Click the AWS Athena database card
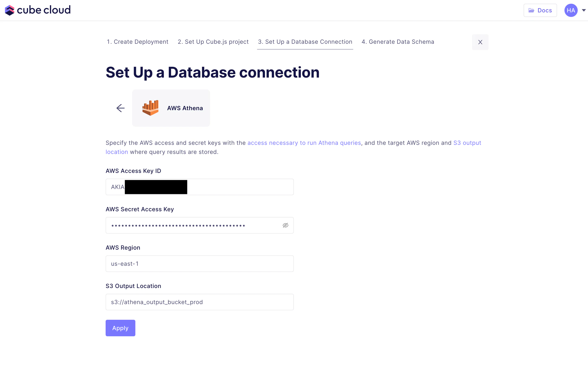 pyautogui.click(x=185, y=108)
